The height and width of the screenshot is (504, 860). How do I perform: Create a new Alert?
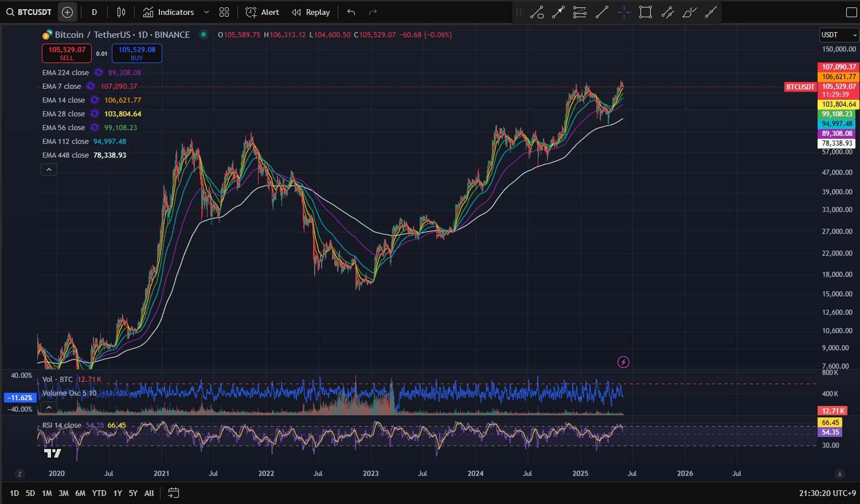tap(262, 12)
